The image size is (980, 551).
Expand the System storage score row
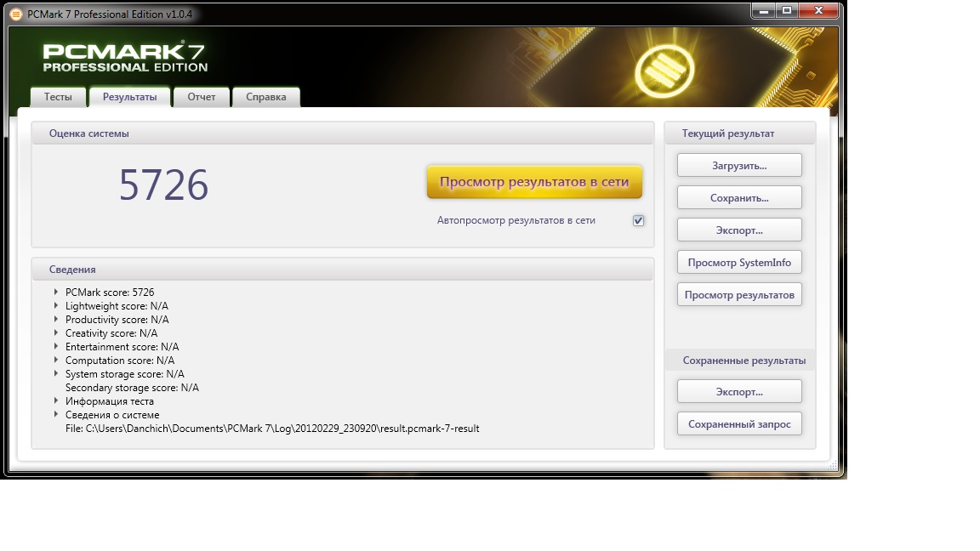pyautogui.click(x=56, y=373)
